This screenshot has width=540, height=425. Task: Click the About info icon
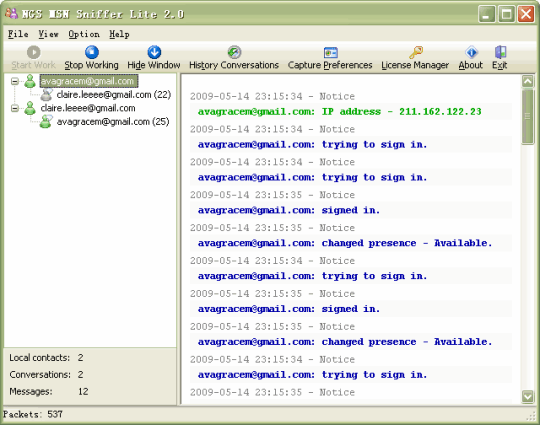(471, 52)
